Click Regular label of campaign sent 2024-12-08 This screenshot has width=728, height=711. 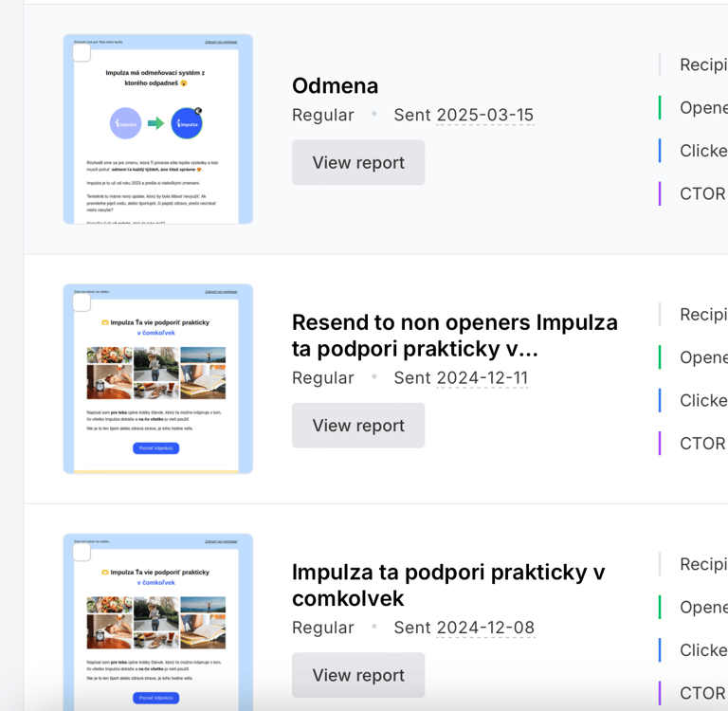(x=323, y=628)
